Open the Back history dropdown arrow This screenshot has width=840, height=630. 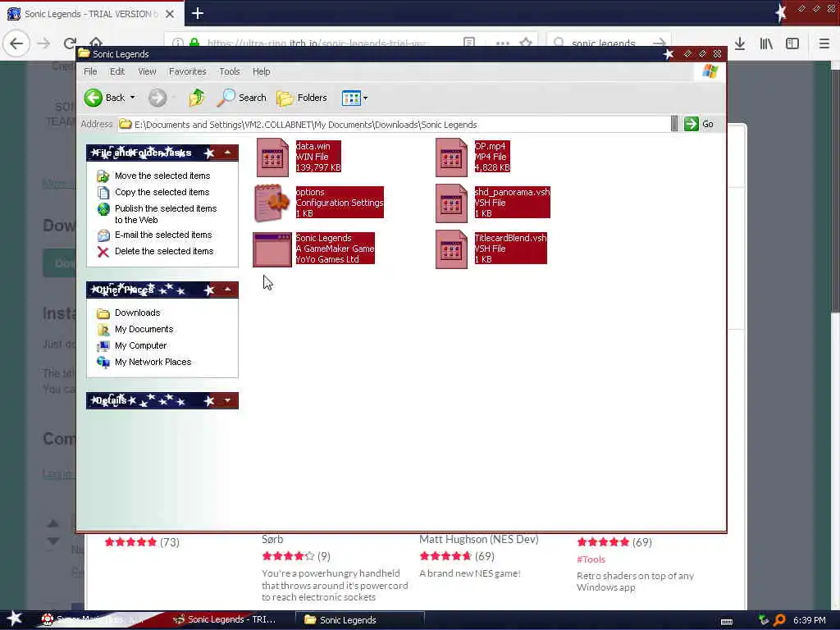point(132,98)
